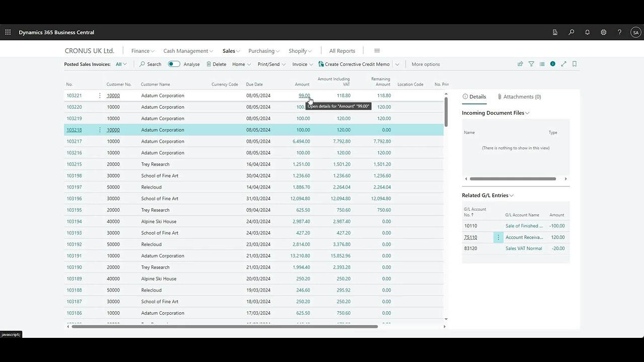Click Create Corrective Credit Memo
This screenshot has width=644, height=362.
354,64
